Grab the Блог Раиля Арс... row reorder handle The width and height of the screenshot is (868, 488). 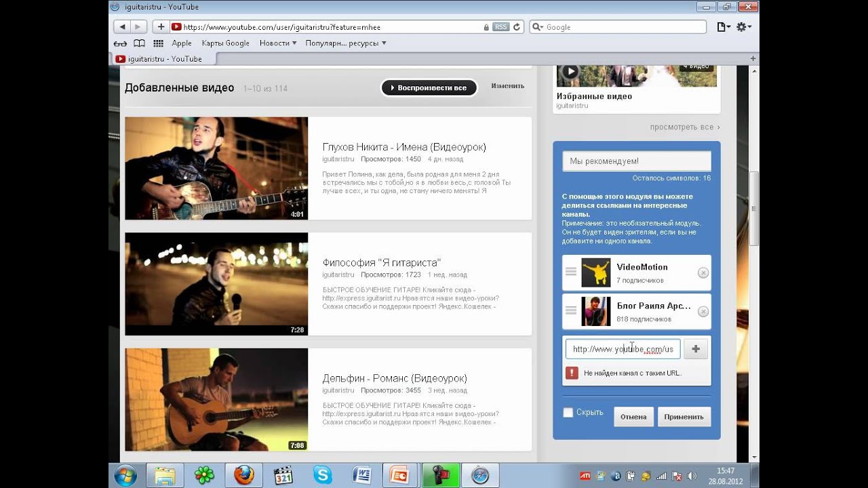pos(571,310)
